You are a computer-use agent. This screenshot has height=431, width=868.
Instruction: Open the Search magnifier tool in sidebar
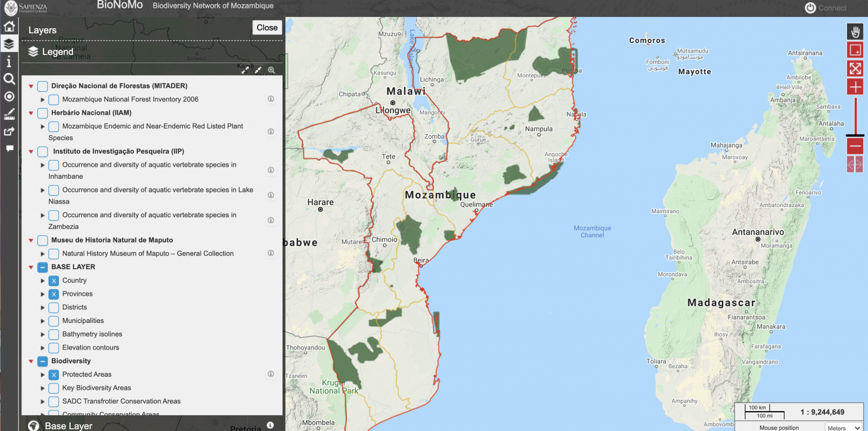coord(9,79)
